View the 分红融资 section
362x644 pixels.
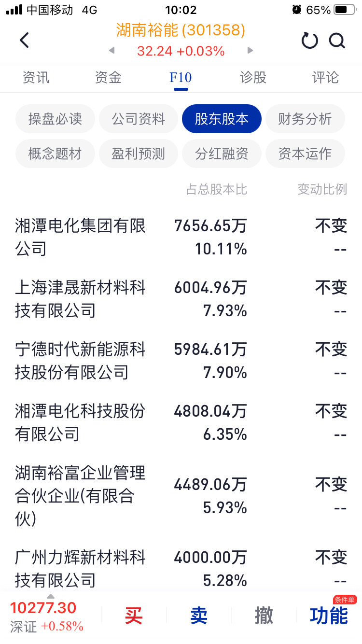click(222, 154)
